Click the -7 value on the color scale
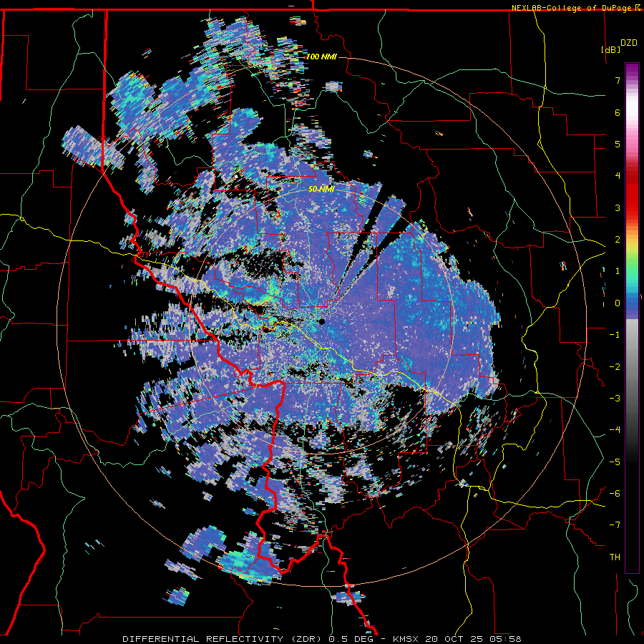This screenshot has width=644, height=644. 615,525
